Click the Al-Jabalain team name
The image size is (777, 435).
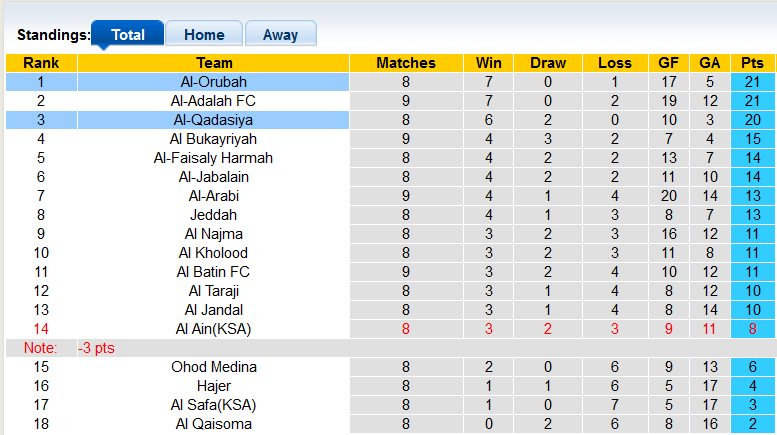pyautogui.click(x=213, y=177)
